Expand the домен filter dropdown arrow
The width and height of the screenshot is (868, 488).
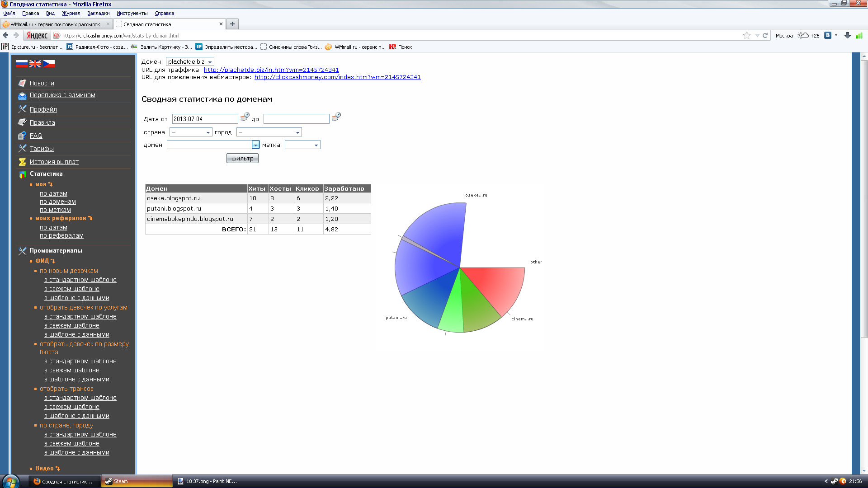click(x=255, y=145)
